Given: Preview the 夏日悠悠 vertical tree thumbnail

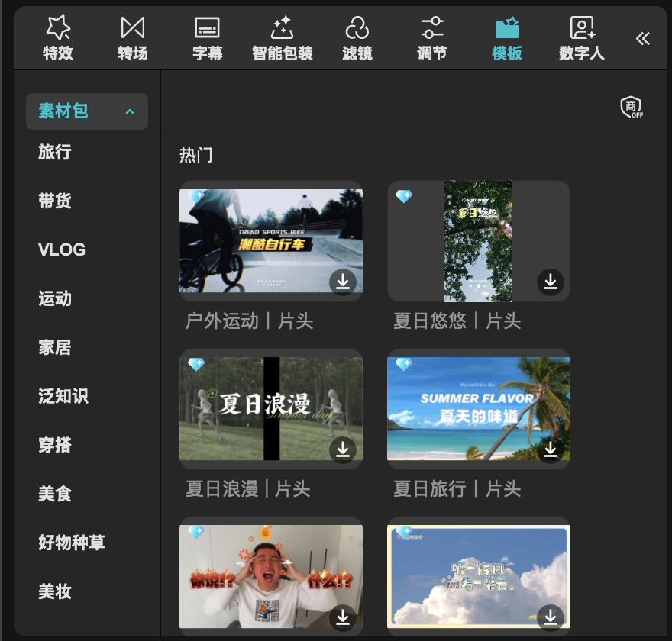Looking at the screenshot, I should coord(478,241).
